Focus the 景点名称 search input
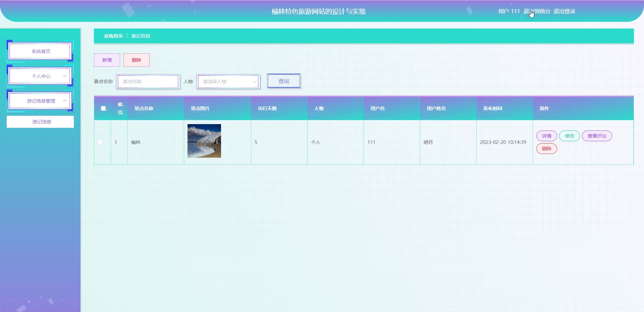The height and width of the screenshot is (312, 644). (148, 82)
